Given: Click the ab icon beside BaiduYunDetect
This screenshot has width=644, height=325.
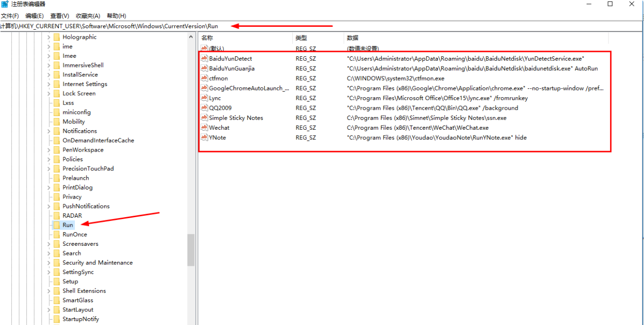Looking at the screenshot, I should pos(204,58).
